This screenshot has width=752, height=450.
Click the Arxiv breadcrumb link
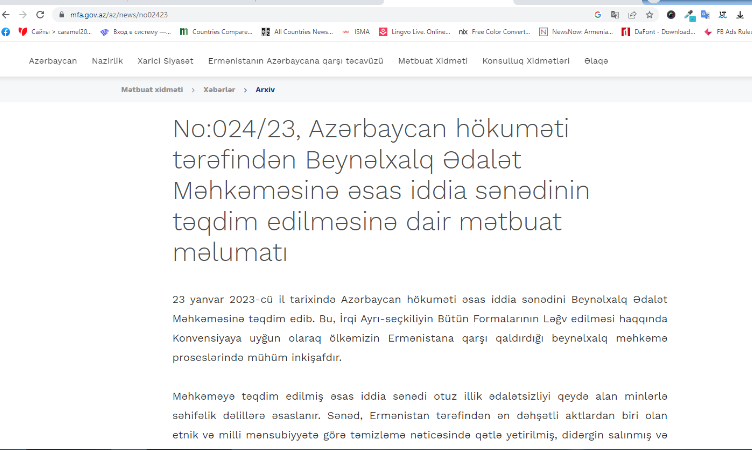click(x=265, y=90)
